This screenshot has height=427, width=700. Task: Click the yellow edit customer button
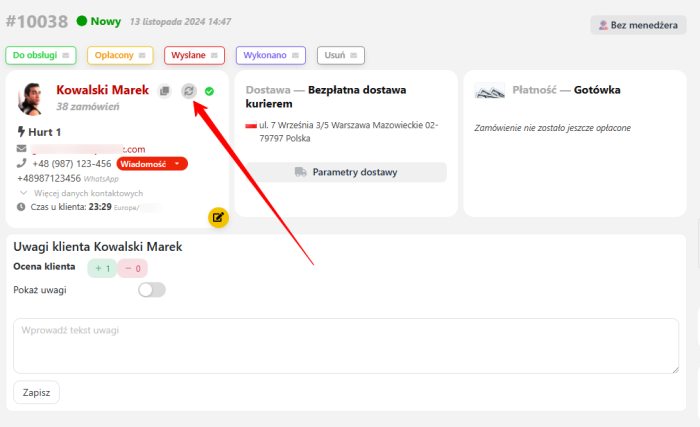218,216
